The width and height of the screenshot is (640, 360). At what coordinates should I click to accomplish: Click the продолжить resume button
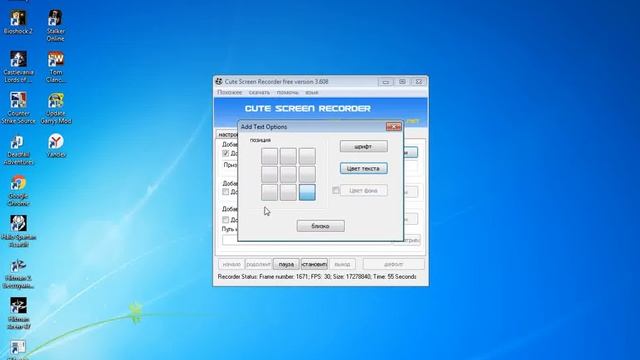point(259,264)
